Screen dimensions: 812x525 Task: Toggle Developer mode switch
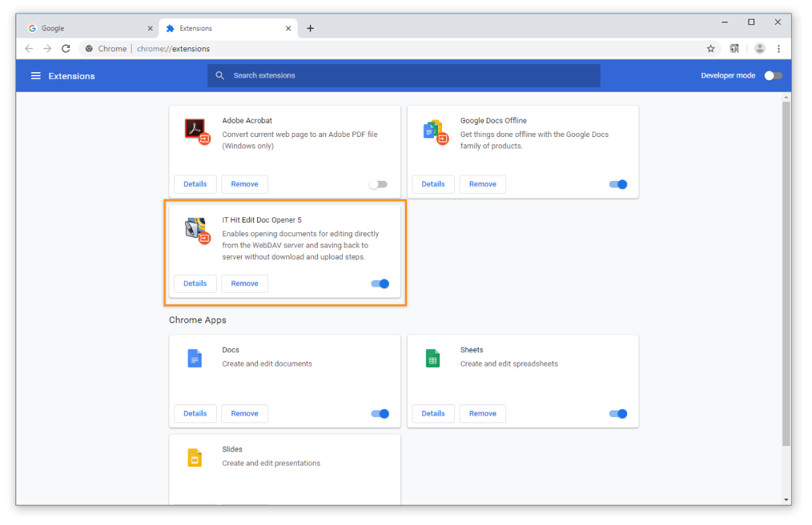(774, 76)
